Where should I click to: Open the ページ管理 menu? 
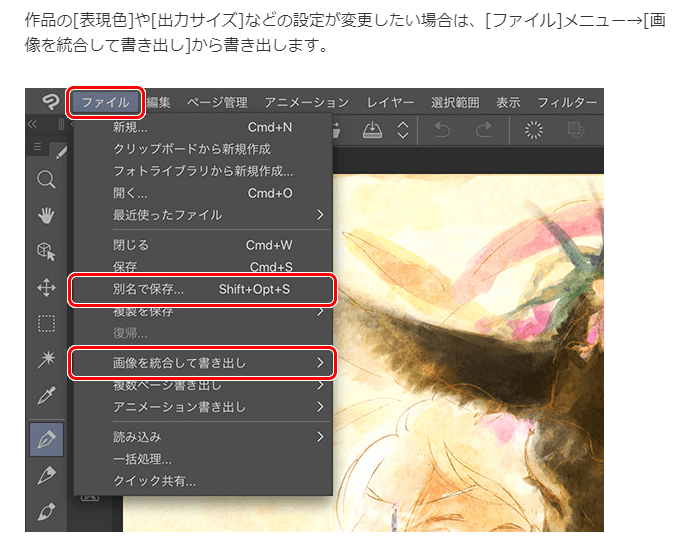pos(217,102)
